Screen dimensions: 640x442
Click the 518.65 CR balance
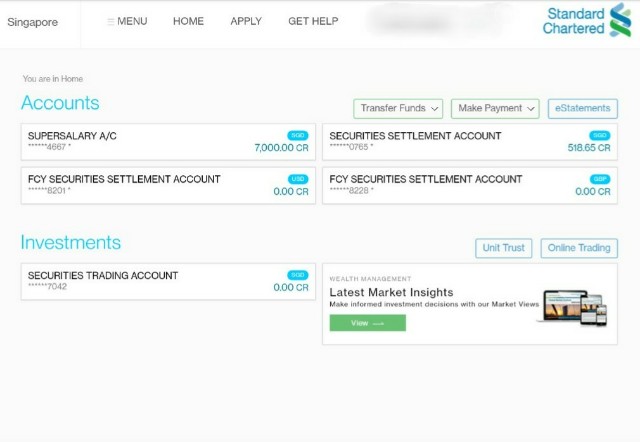click(589, 148)
